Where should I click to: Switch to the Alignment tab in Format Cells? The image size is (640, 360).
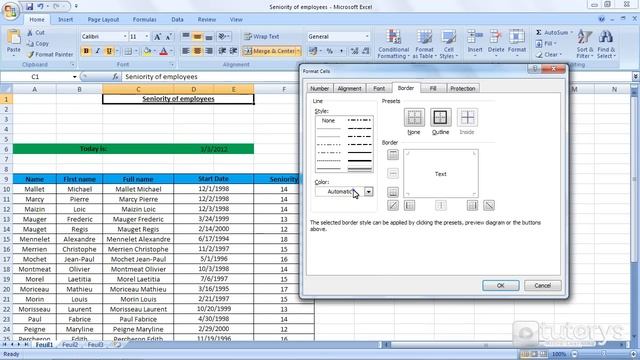coord(349,88)
